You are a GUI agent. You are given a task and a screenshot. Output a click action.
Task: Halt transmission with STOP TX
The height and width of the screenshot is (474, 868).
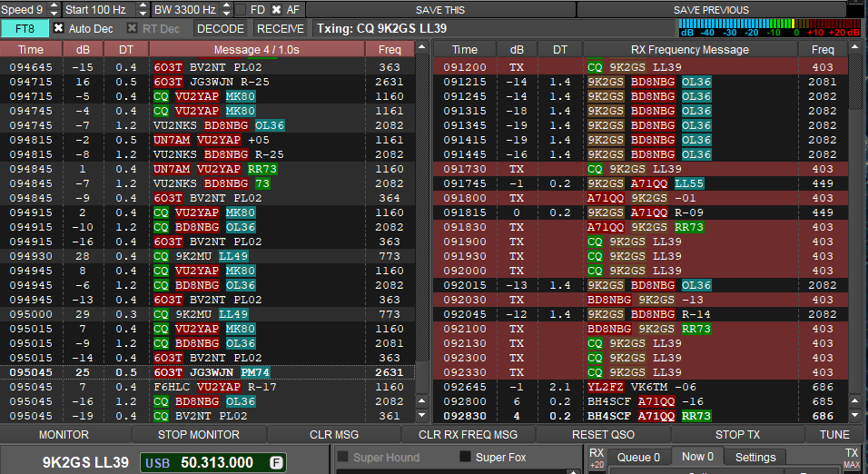[x=737, y=435]
